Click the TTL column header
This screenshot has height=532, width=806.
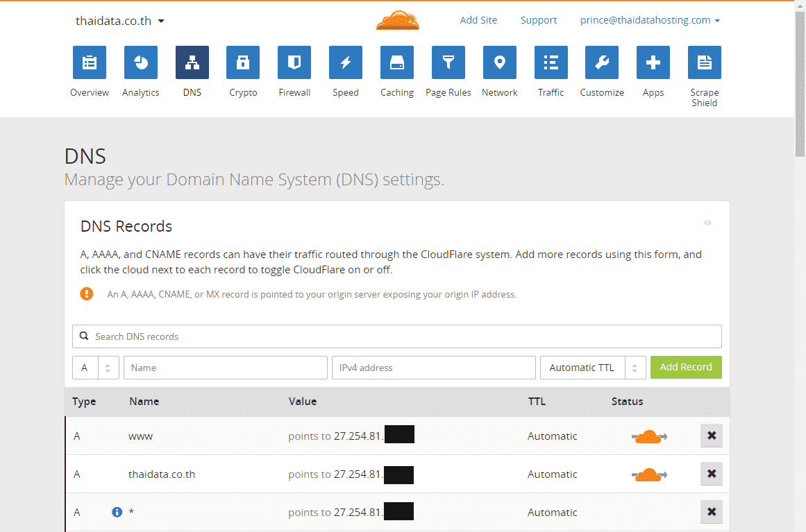point(537,402)
